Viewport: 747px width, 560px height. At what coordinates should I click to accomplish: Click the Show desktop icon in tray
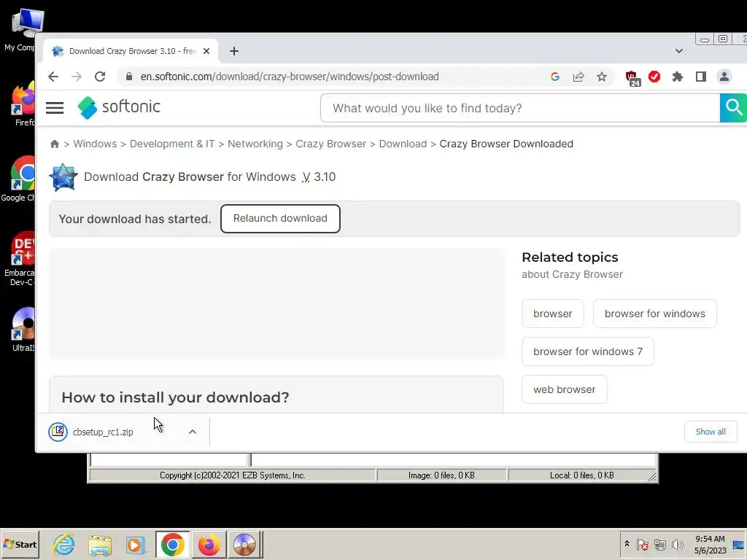click(x=738, y=544)
